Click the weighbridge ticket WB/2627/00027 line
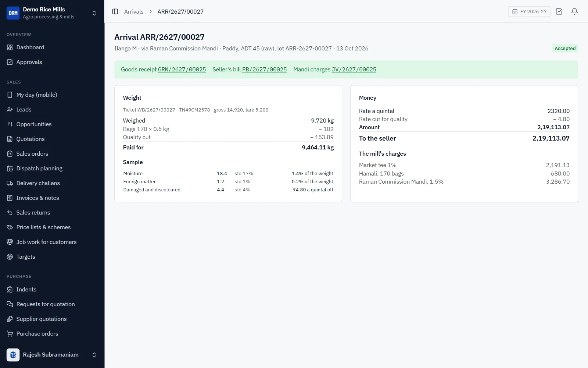 point(196,110)
